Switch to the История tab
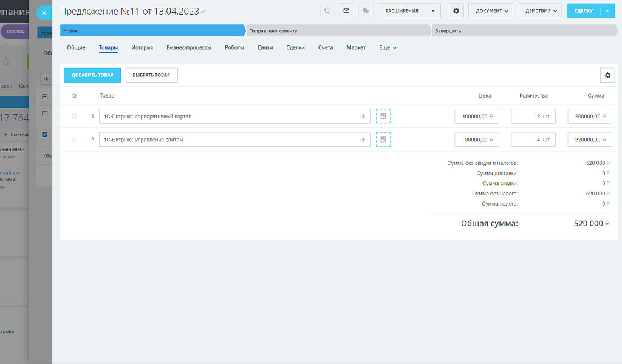Viewport: 622px width, 364px height. (142, 47)
